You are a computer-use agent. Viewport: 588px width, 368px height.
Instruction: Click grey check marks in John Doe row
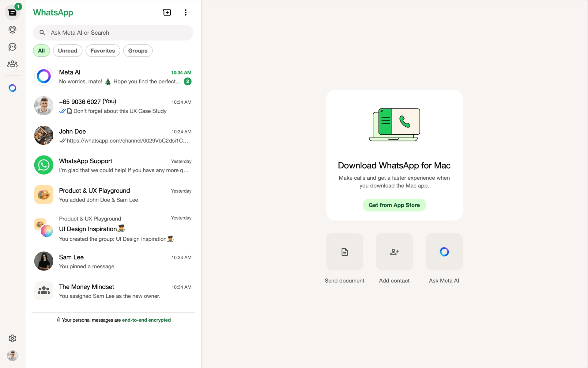[x=62, y=141]
